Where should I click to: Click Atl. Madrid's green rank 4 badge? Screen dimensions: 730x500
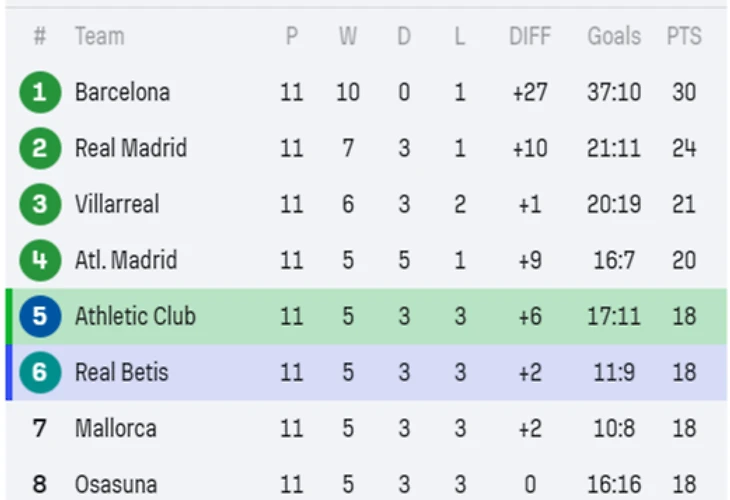click(x=40, y=260)
